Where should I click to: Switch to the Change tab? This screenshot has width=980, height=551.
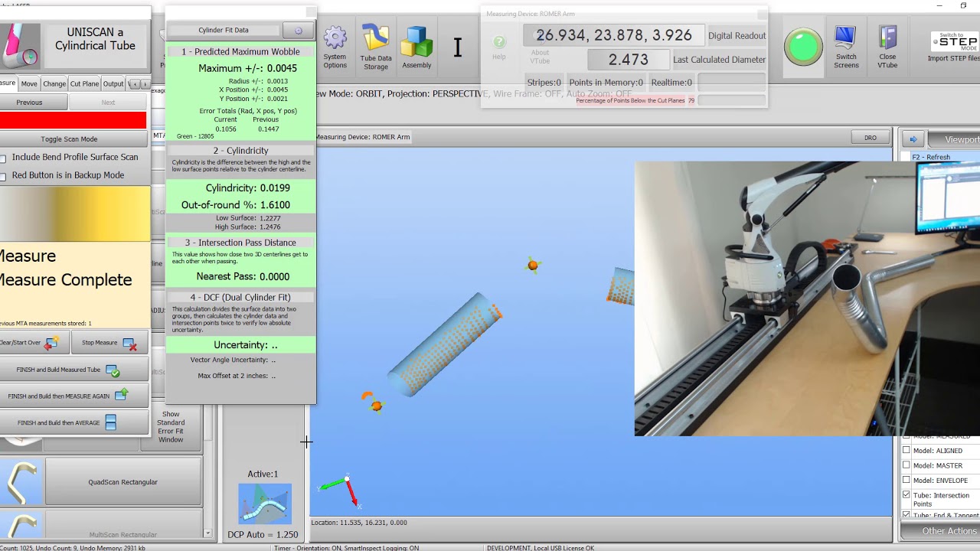click(x=54, y=83)
